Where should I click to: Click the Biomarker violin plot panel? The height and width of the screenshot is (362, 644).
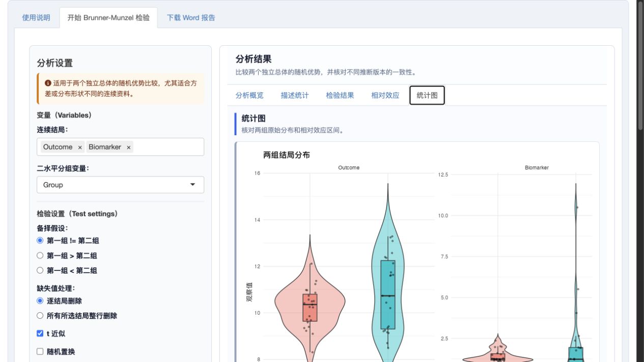[522, 268]
